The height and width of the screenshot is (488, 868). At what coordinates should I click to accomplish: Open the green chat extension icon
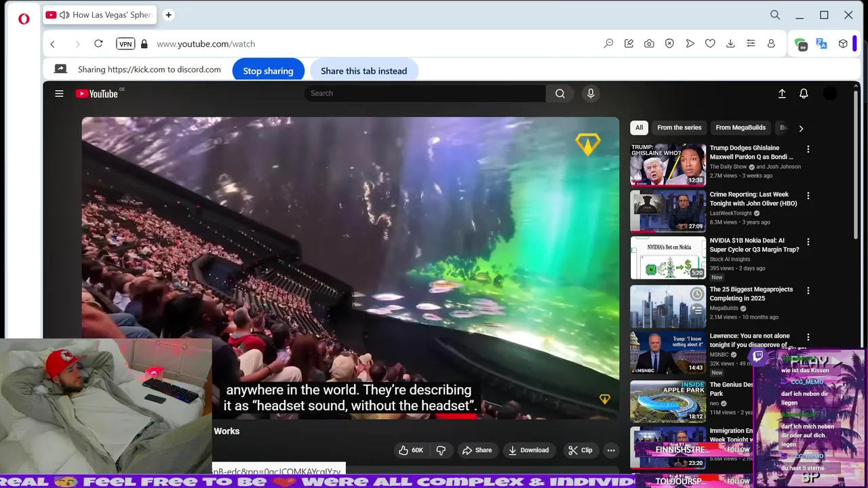pyautogui.click(x=801, y=44)
